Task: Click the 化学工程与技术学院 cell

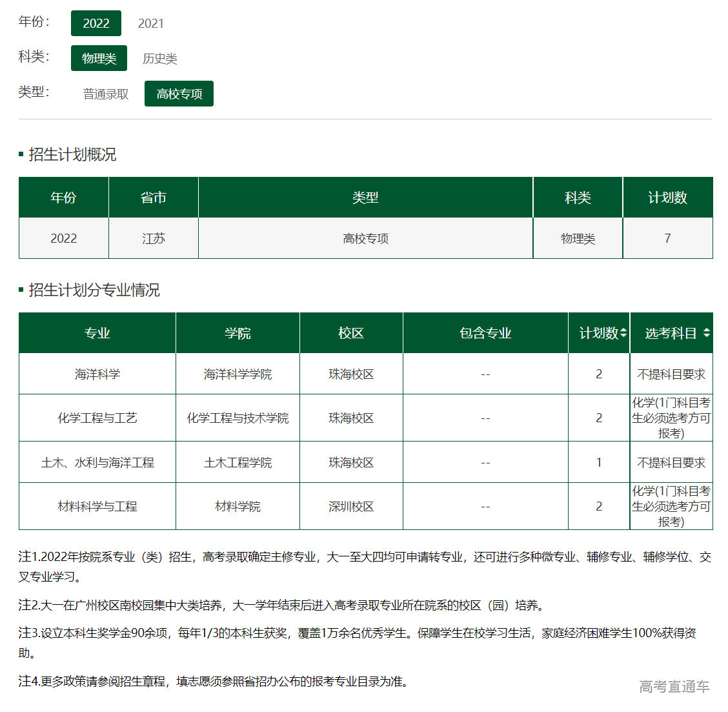Action: 238,418
